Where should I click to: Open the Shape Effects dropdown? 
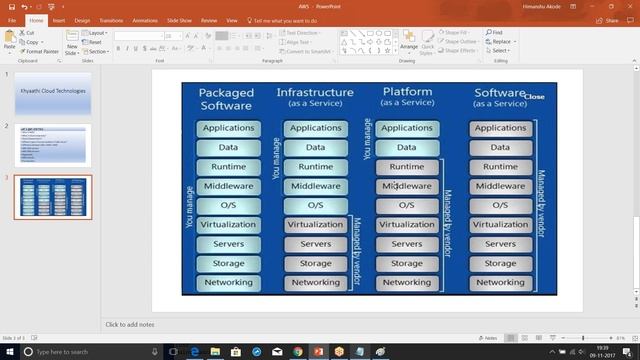click(458, 51)
